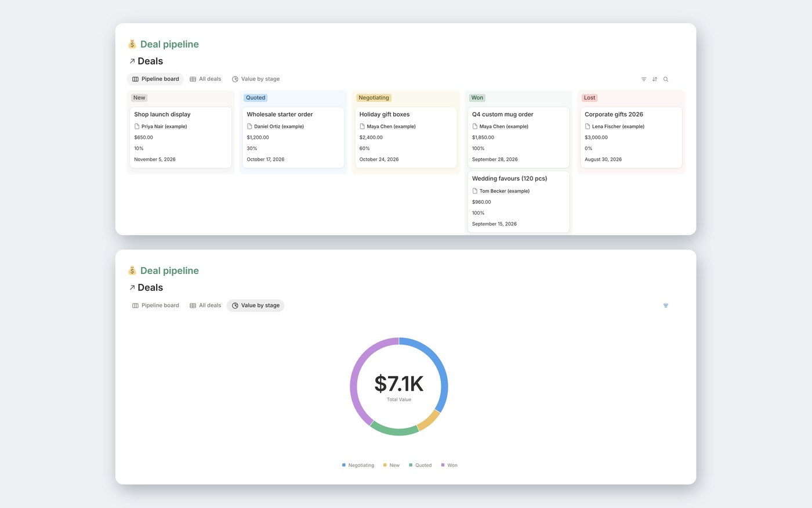Click Lena Fischer (example) contact
This screenshot has width=812, height=508.
click(x=618, y=127)
